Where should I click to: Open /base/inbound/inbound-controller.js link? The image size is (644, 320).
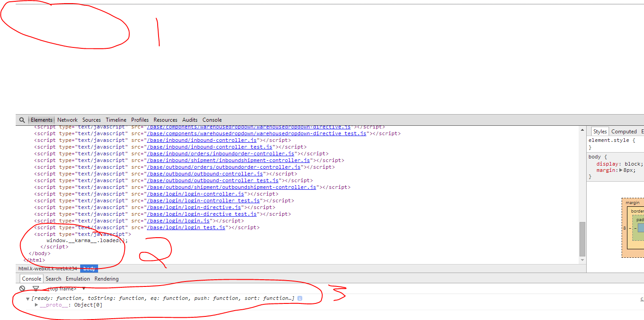202,140
